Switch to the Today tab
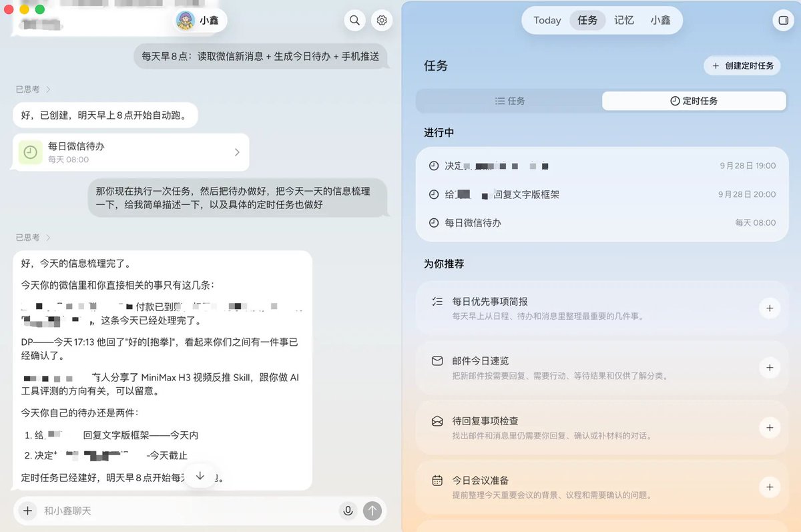 click(x=547, y=21)
